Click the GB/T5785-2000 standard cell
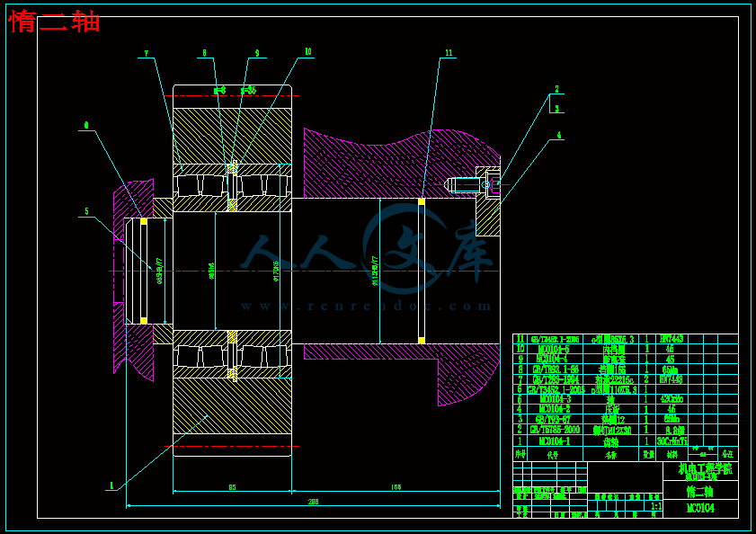The width and height of the screenshot is (756, 534). 555,430
